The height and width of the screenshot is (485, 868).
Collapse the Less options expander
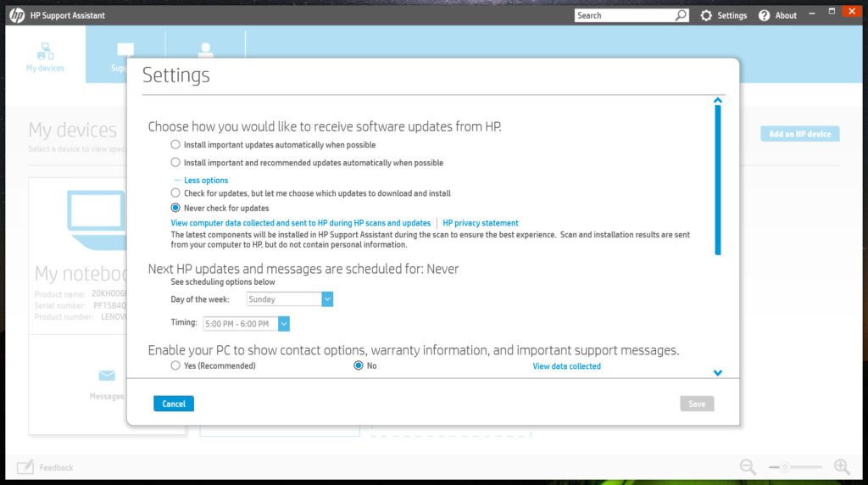click(x=205, y=181)
